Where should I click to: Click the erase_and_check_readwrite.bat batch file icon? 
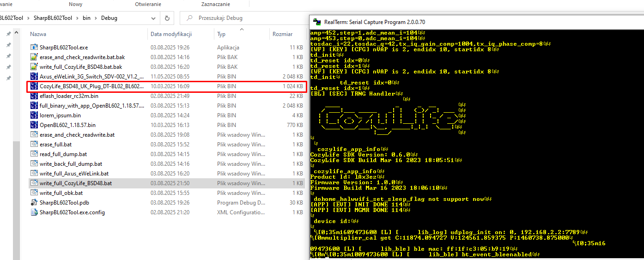34,134
